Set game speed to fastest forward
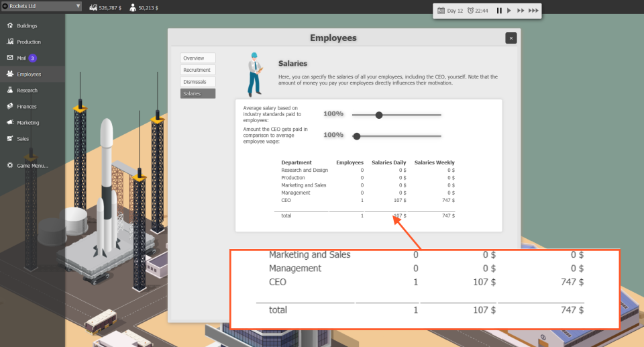This screenshot has height=347, width=644. pos(533,11)
